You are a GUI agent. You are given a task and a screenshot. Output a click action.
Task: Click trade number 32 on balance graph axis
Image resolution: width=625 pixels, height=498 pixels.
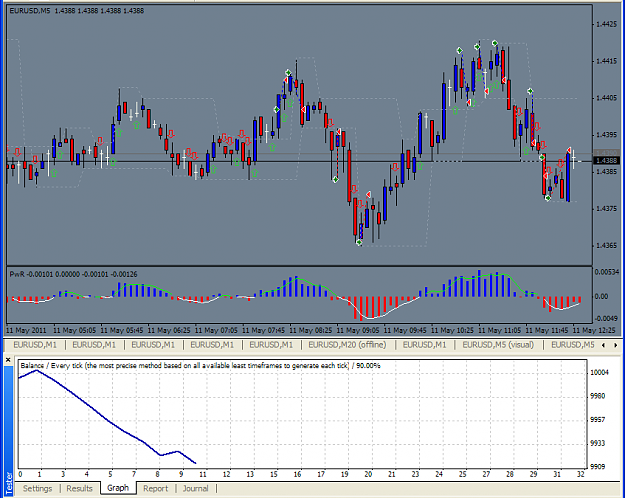(x=580, y=474)
